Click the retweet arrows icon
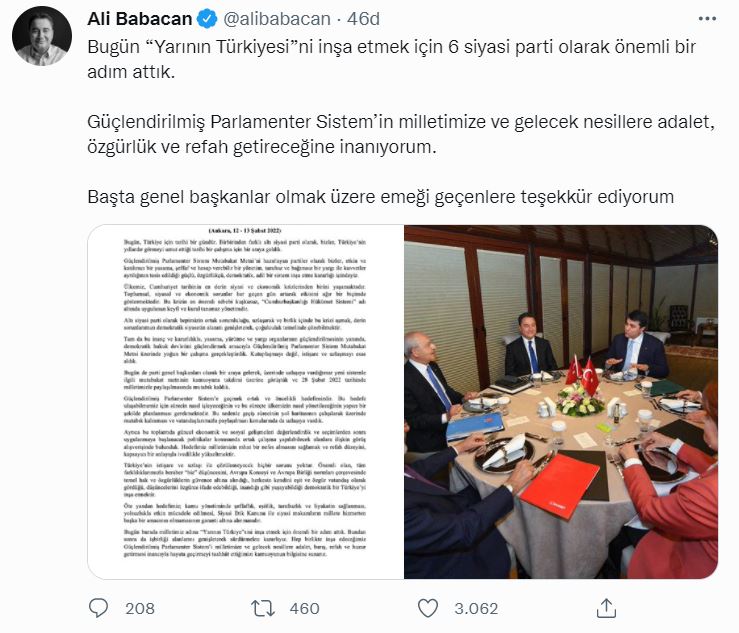 pyautogui.click(x=263, y=608)
